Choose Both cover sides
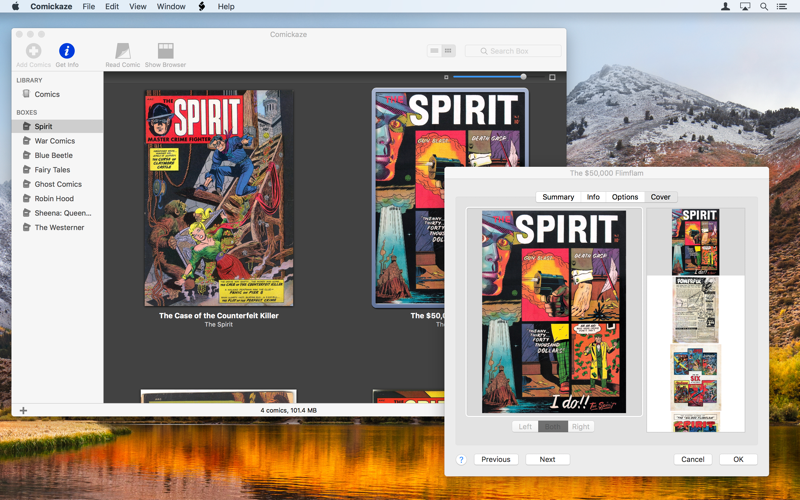 553,427
